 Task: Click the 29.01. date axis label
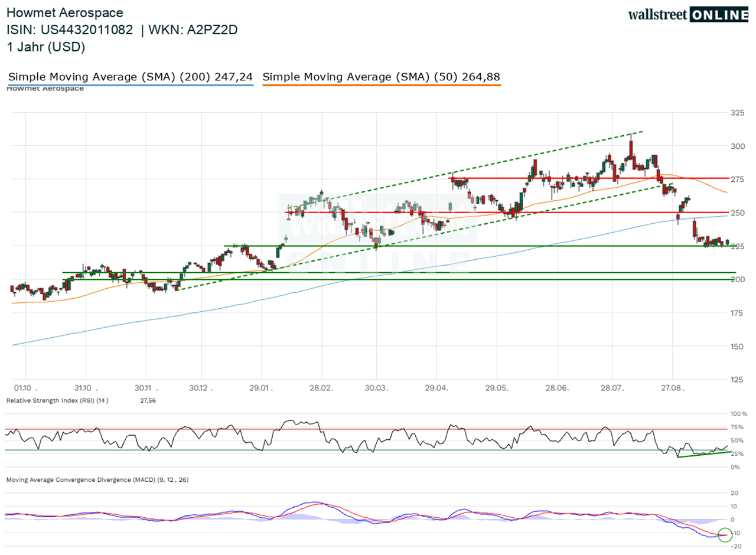262,388
